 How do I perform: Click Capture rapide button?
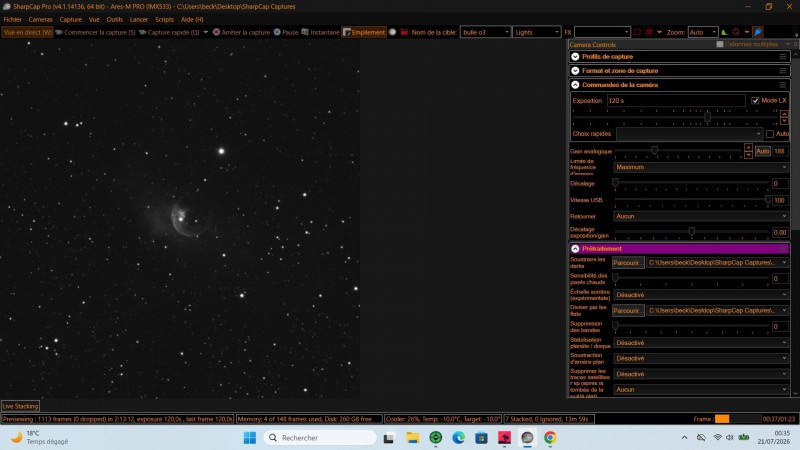pos(169,32)
